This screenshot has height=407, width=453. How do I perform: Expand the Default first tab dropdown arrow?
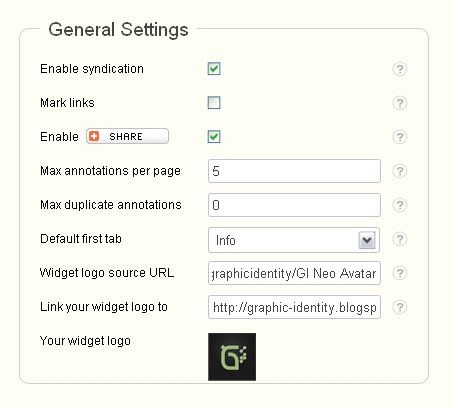(x=367, y=240)
